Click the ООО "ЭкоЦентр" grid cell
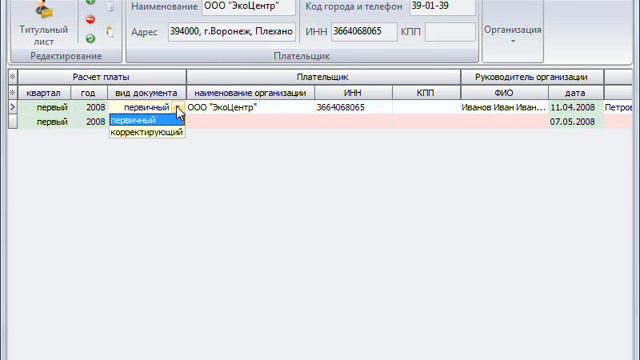This screenshot has width=640, height=360. pyautogui.click(x=250, y=107)
